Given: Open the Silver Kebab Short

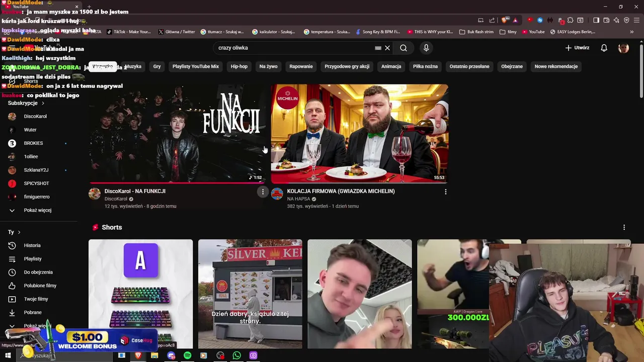Looking at the screenshot, I should [250, 294].
